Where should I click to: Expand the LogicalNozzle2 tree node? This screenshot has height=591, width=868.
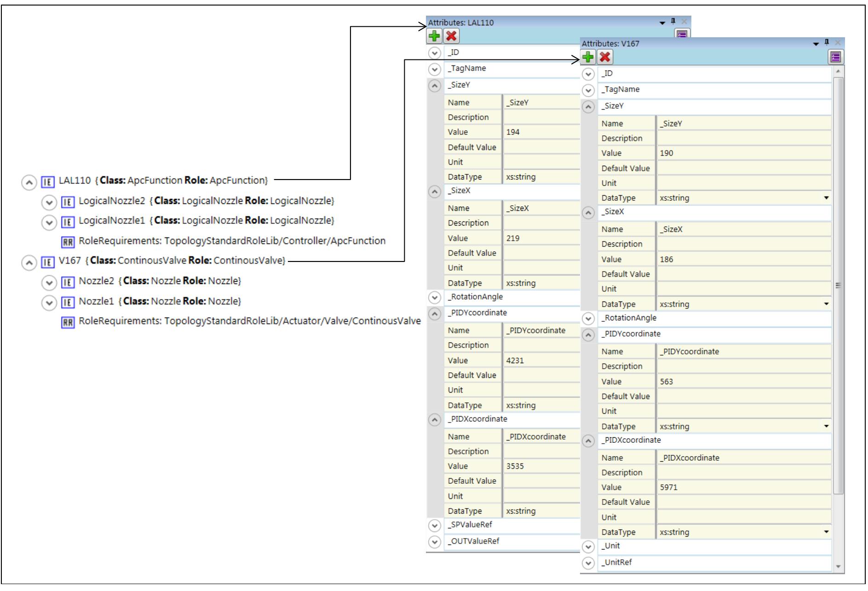pyautogui.click(x=49, y=203)
